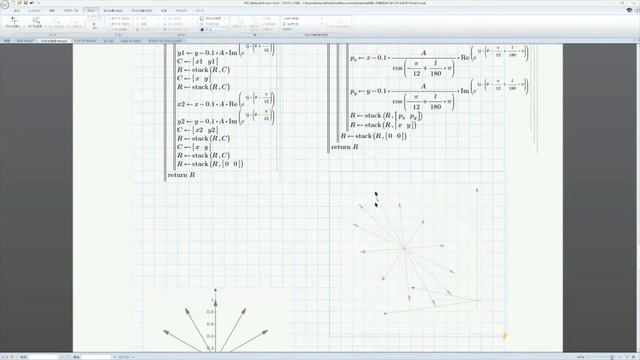
Task: Click "R ← stack(R,[0 0])" in right program
Action: pos(374,136)
